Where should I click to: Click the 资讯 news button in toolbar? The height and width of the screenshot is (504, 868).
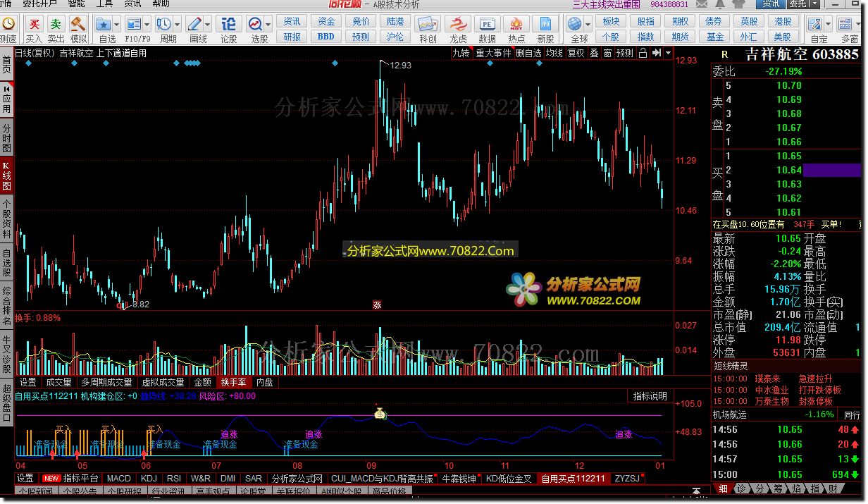click(292, 21)
